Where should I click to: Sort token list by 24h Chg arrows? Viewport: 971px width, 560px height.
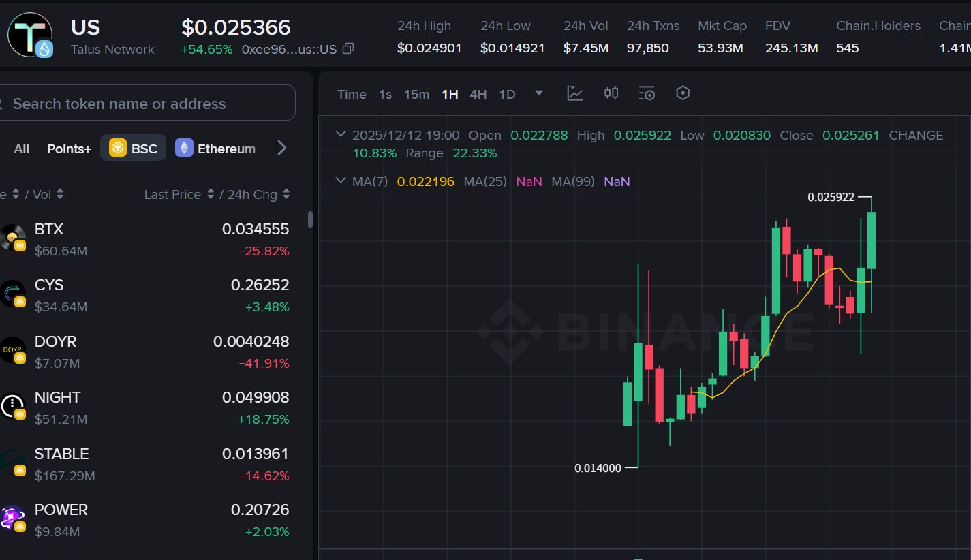tap(286, 194)
